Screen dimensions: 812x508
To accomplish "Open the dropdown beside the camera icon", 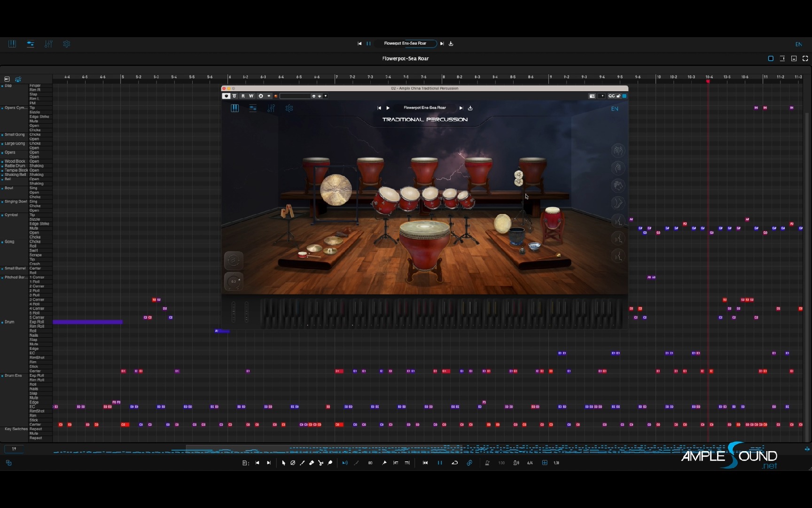I will pos(602,96).
